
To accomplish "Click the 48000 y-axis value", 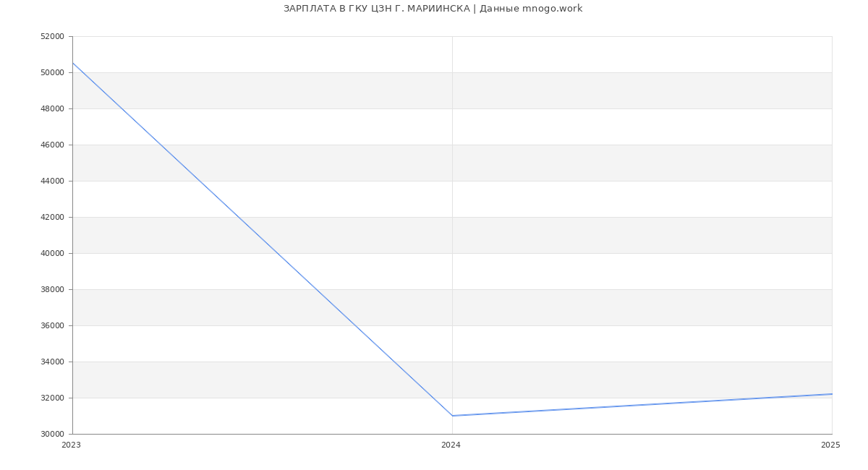I will (x=52, y=108).
